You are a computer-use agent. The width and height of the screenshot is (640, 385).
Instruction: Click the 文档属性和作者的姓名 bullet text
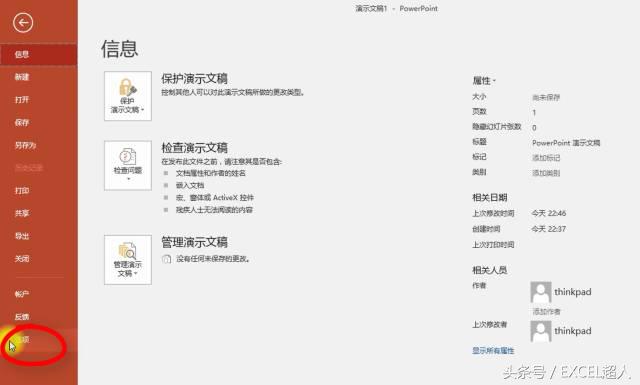click(x=211, y=173)
